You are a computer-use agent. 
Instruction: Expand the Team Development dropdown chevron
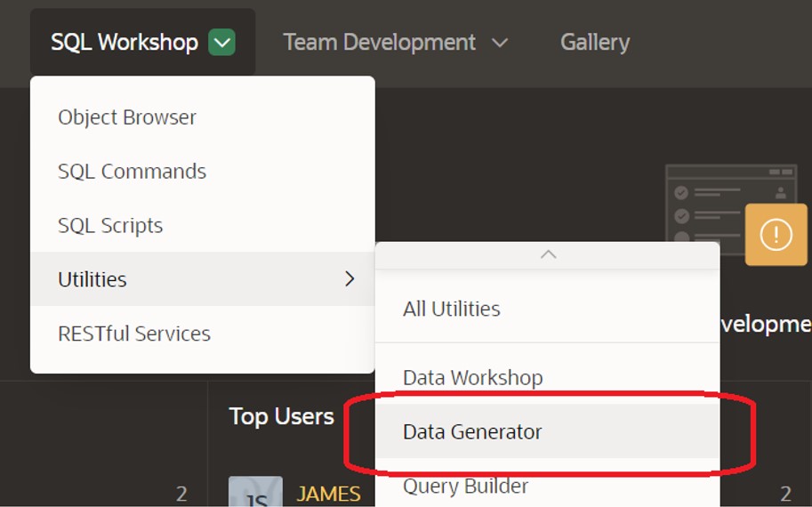click(500, 43)
